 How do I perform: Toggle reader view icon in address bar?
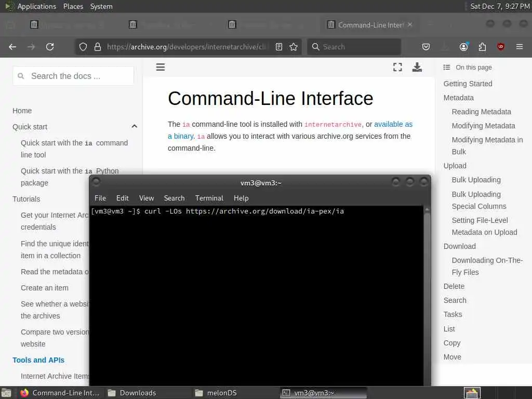coord(279,47)
